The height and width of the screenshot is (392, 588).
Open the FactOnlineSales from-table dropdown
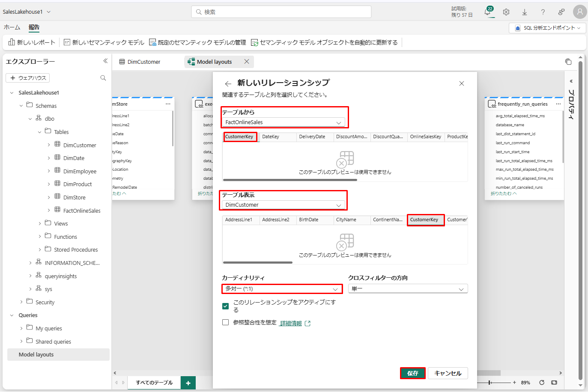284,122
